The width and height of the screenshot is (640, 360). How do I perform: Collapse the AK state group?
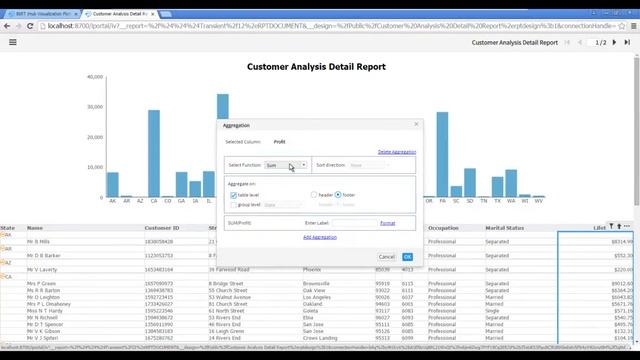(2, 235)
